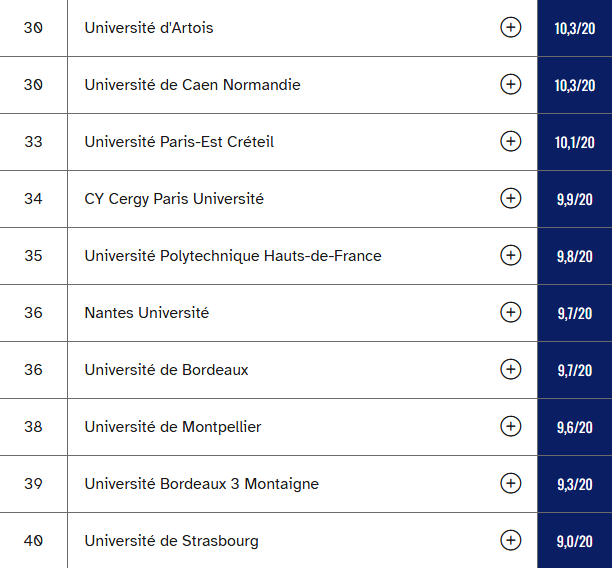Click the Université de Strasbourg name
The height and width of the screenshot is (568, 612).
(171, 541)
